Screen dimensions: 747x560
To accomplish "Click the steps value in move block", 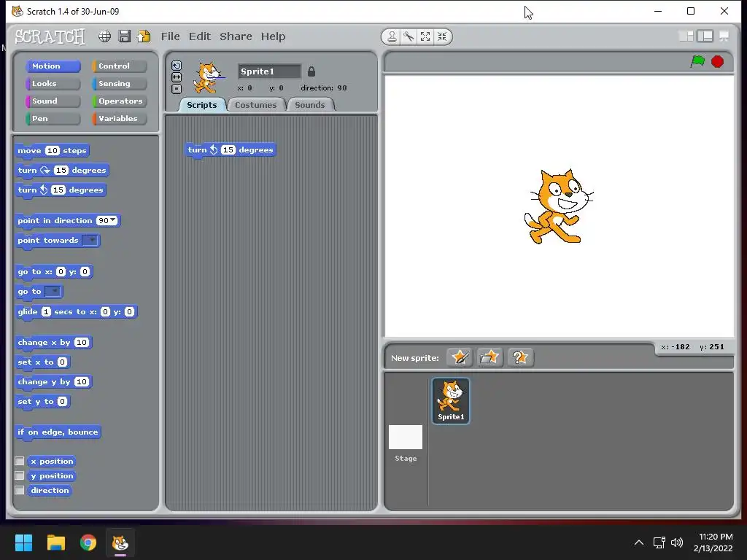I will (x=53, y=150).
